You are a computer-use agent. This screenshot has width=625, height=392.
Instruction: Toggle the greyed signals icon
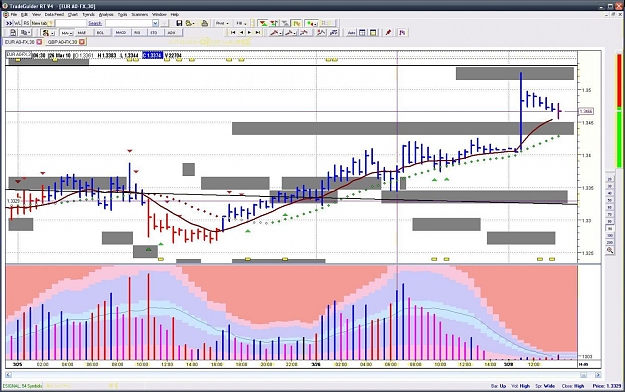click(285, 23)
